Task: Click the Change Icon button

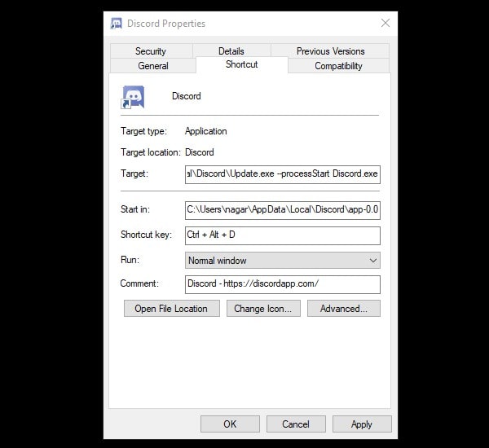Action: pyautogui.click(x=262, y=309)
